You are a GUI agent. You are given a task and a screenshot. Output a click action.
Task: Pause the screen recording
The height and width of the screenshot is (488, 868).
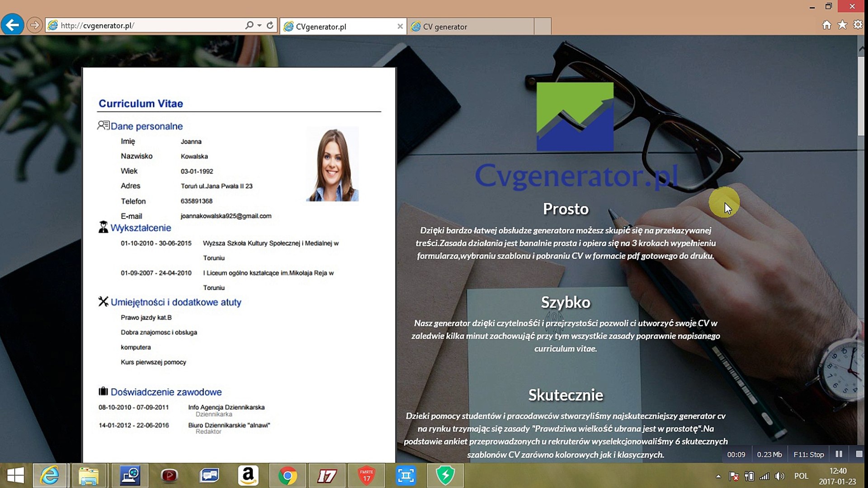[x=839, y=454]
